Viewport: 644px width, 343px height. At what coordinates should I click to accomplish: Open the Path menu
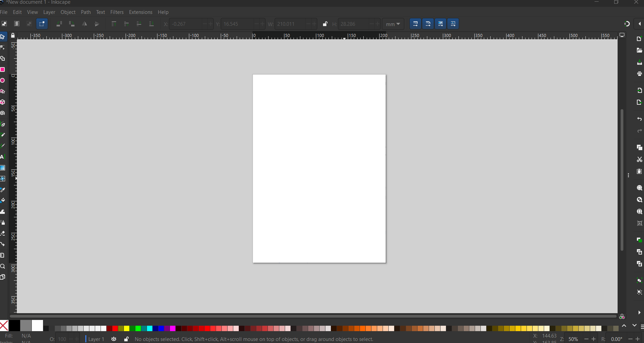86,12
